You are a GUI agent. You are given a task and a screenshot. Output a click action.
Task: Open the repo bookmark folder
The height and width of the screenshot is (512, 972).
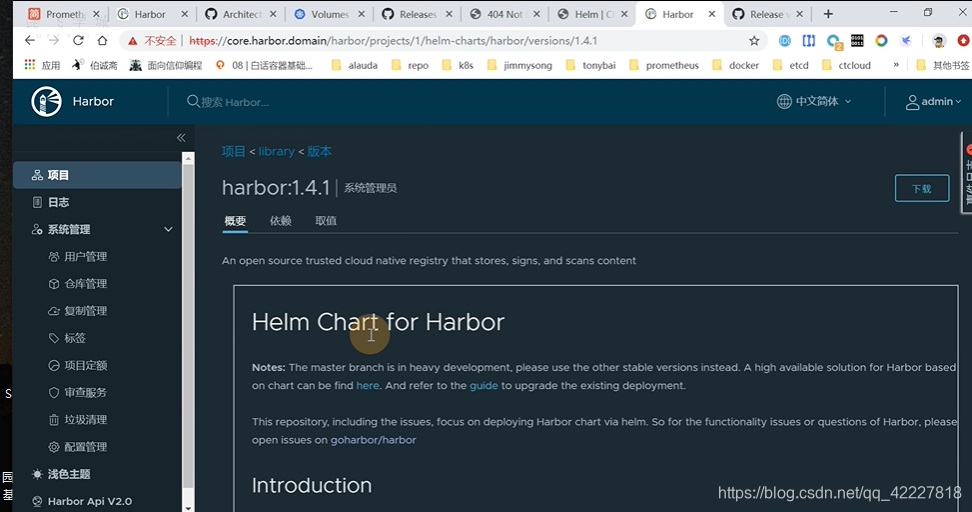tap(410, 65)
